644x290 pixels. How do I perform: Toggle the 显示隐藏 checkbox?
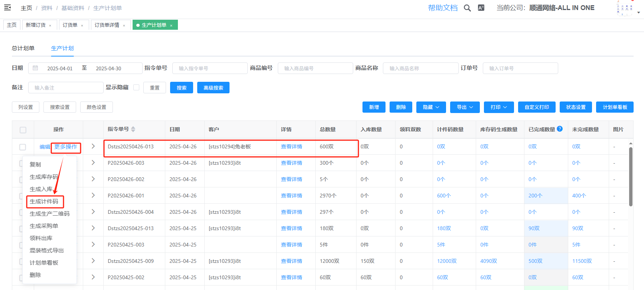[136, 87]
